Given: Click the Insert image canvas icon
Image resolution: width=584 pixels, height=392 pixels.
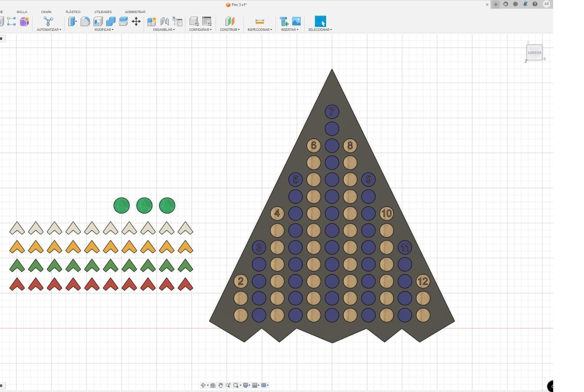Looking at the screenshot, I should coord(296,21).
